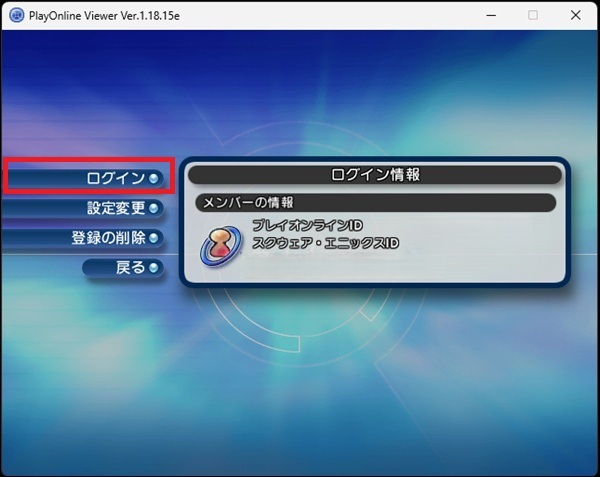Close the PlayOnline Viewer window
The image size is (600, 477).
click(576, 15)
